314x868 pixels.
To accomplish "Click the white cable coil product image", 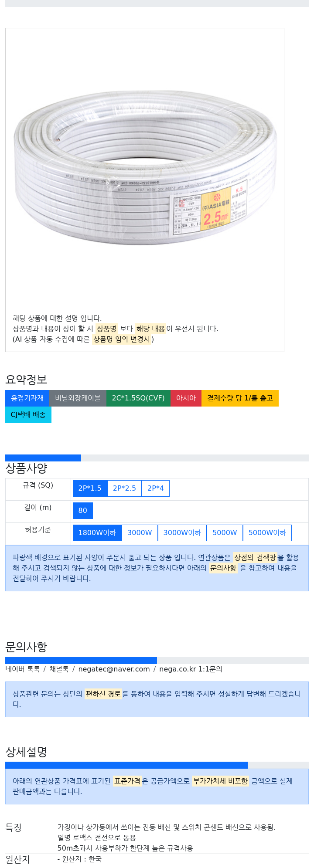I will coord(145,168).
